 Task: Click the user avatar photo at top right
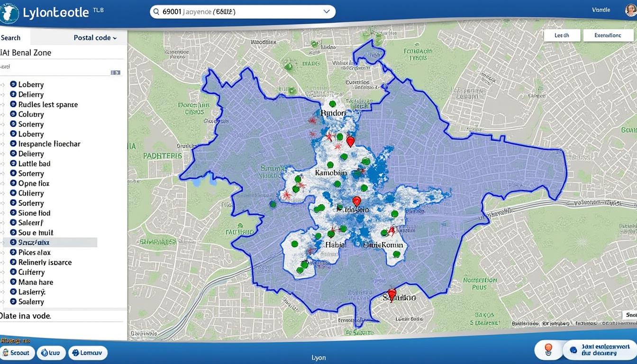pyautogui.click(x=631, y=9)
